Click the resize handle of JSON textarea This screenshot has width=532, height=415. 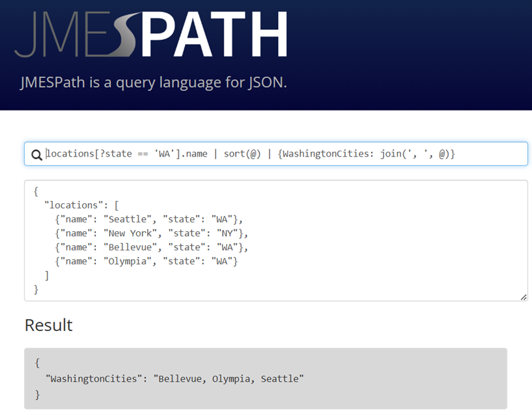523,297
